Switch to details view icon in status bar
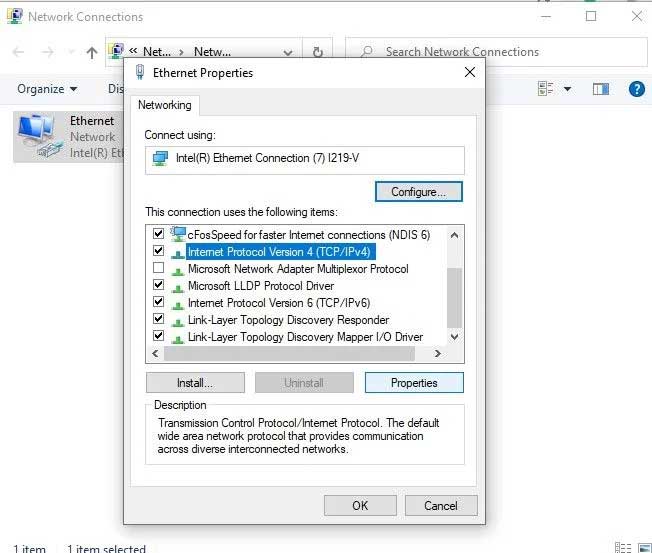The width and height of the screenshot is (652, 553). pos(622,548)
